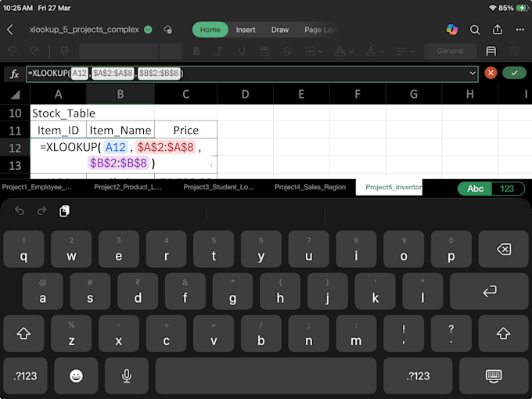This screenshot has height=399, width=532.
Task: Select column A header
Action: point(59,94)
